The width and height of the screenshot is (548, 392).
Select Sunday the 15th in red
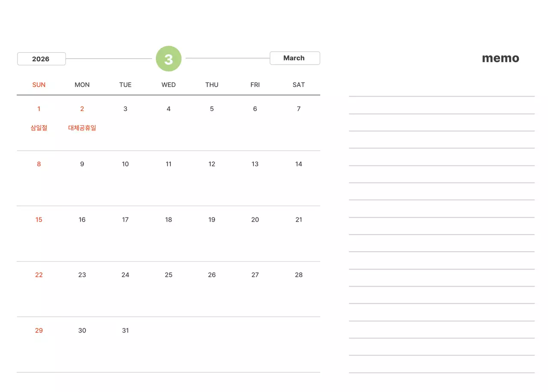click(39, 220)
